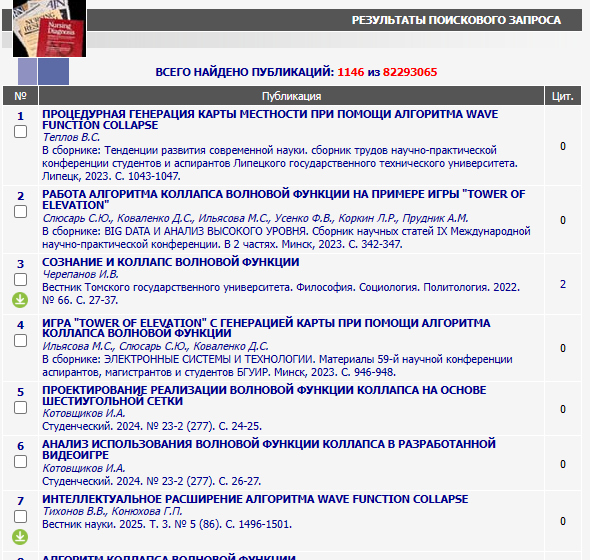Download full text of article 7 via green icon

pyautogui.click(x=20, y=537)
